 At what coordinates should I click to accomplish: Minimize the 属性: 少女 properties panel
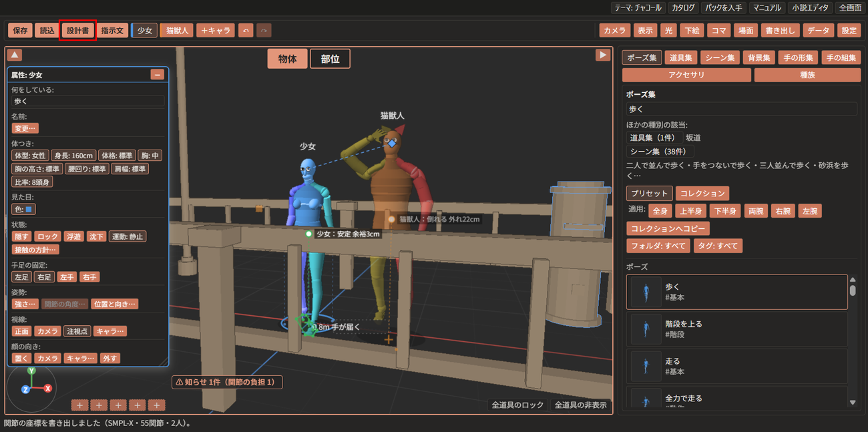158,75
